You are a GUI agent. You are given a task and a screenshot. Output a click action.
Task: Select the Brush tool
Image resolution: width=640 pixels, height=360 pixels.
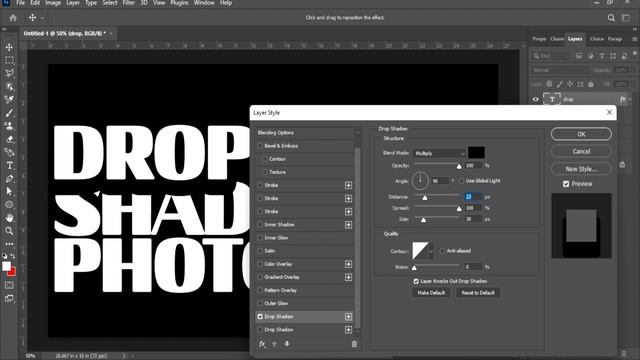click(9, 113)
